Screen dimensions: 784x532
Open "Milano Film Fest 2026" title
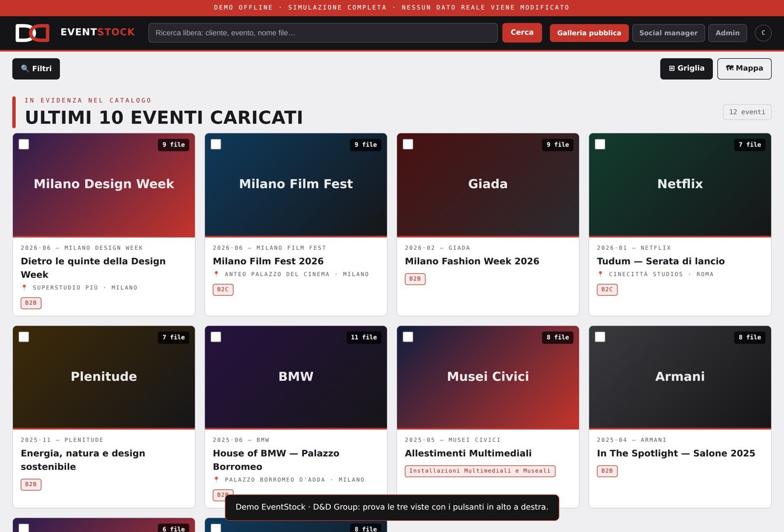coord(268,261)
